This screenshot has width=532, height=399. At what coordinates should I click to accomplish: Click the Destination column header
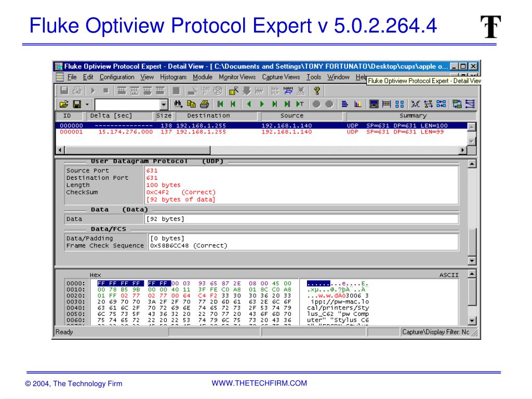coord(217,116)
